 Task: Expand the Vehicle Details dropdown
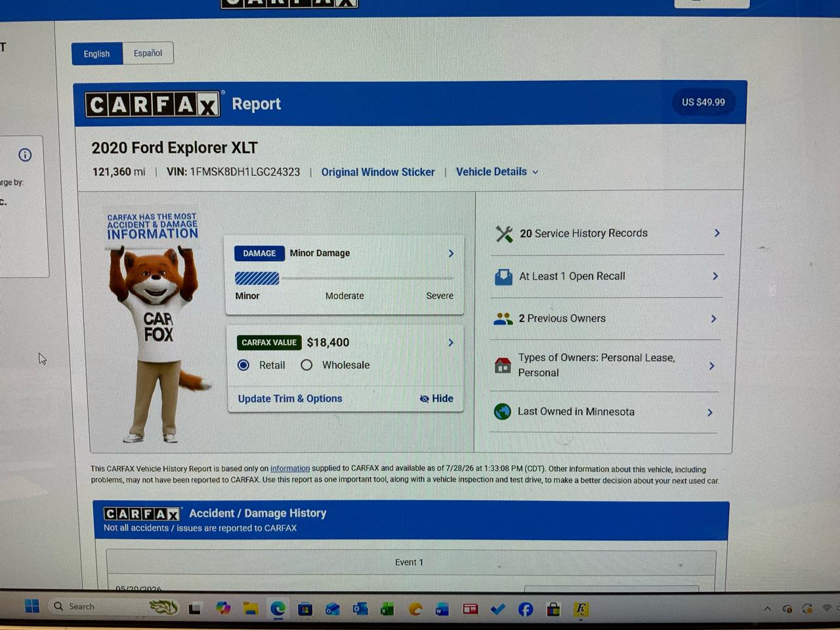pos(497,172)
